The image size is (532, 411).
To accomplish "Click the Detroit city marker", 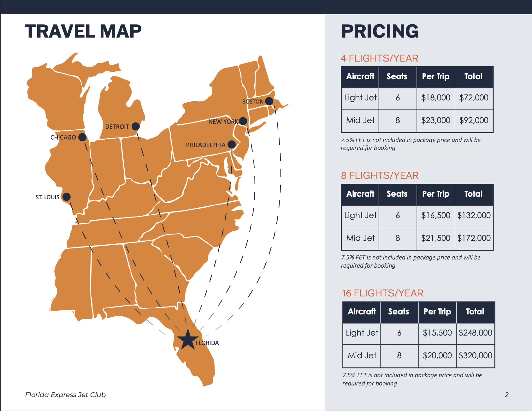I will tap(136, 127).
